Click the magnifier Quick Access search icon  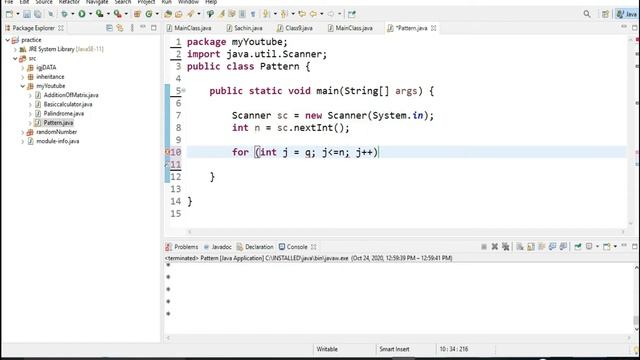587,14
